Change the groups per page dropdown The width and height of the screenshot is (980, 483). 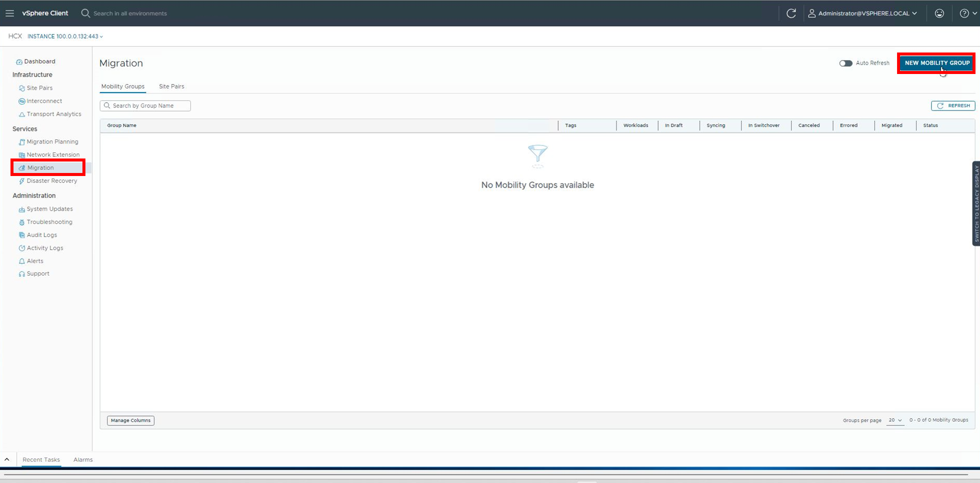tap(895, 420)
